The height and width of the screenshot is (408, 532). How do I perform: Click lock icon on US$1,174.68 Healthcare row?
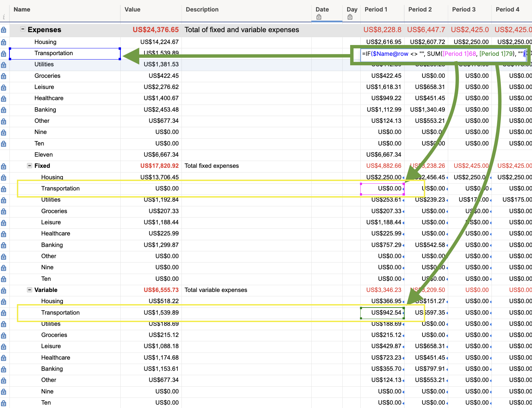click(x=3, y=358)
